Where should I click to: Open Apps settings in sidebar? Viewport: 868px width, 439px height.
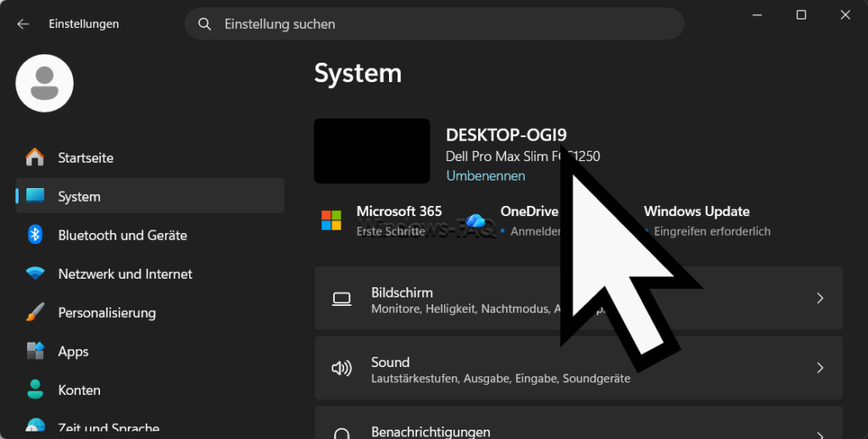coord(150,352)
